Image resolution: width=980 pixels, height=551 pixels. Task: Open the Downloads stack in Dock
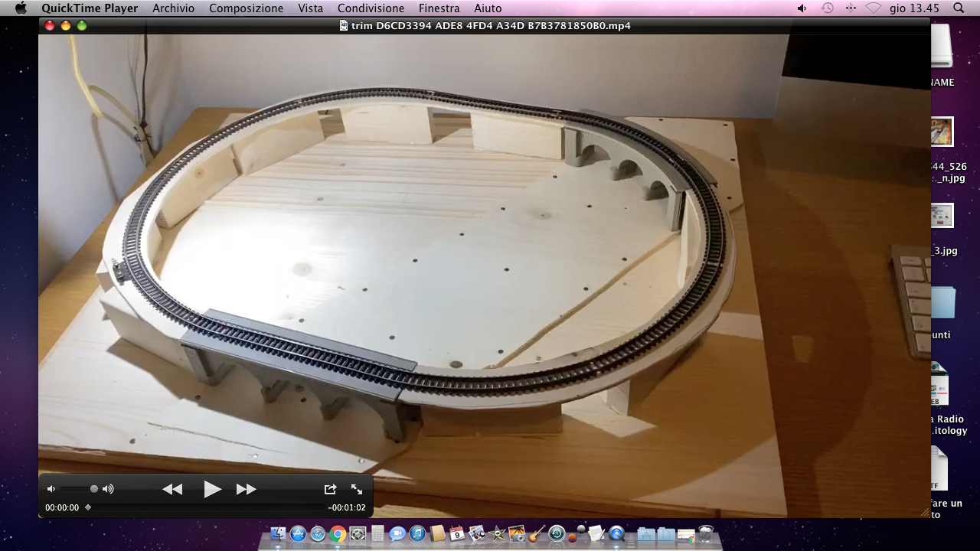685,534
